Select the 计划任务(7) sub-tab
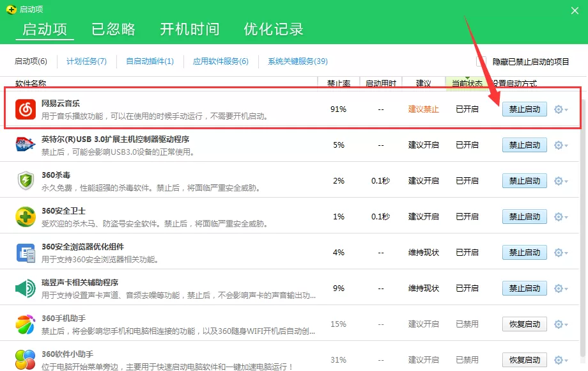This screenshot has width=588, height=371. tap(87, 61)
